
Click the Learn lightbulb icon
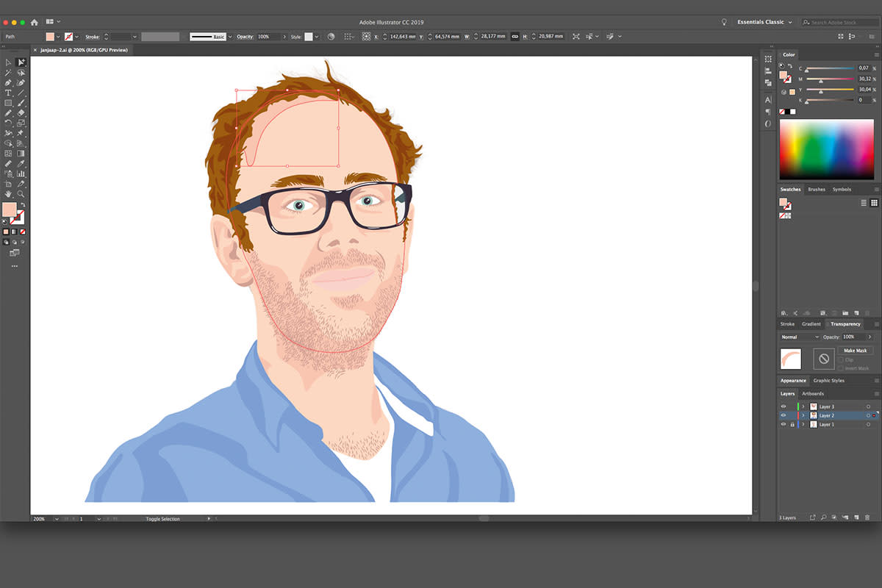[x=724, y=22]
